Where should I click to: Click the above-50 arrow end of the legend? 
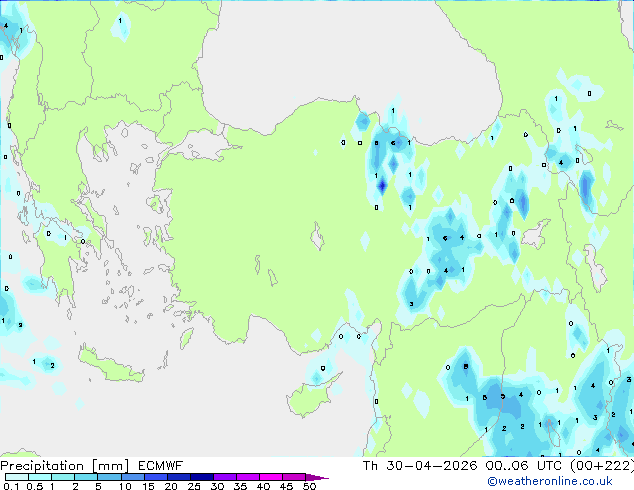[317, 477]
